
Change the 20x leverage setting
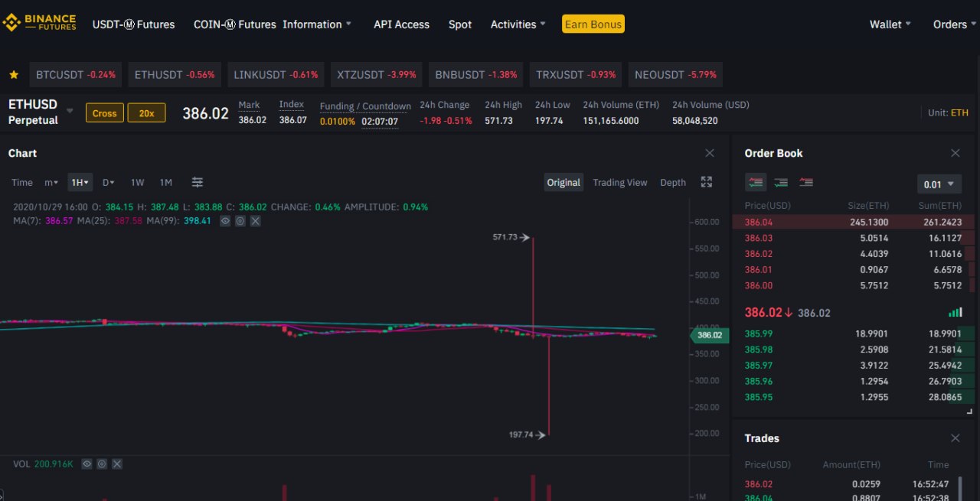point(146,113)
